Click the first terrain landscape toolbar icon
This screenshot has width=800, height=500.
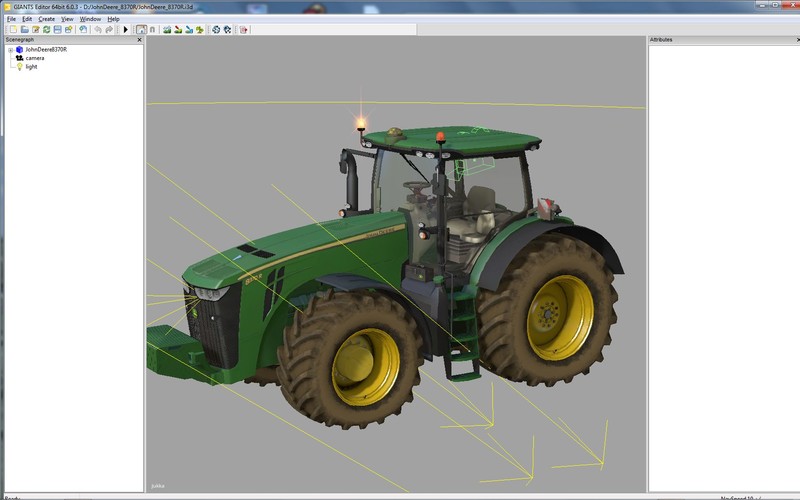point(167,30)
